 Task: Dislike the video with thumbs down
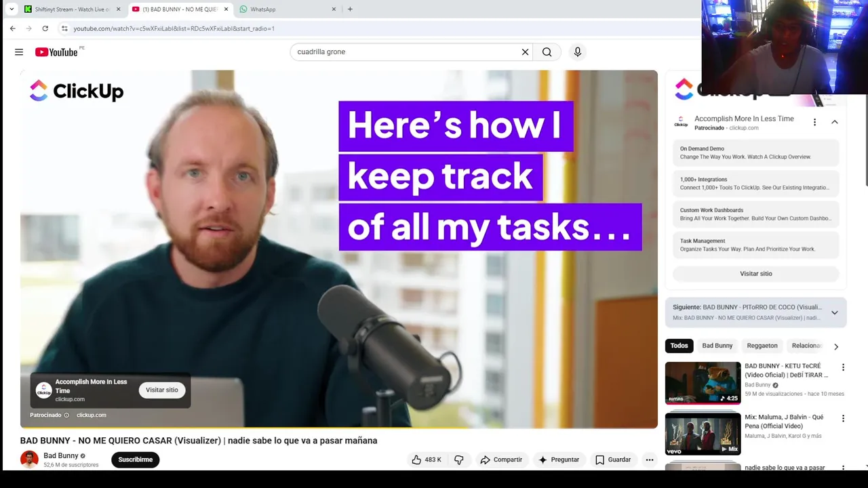point(459,460)
